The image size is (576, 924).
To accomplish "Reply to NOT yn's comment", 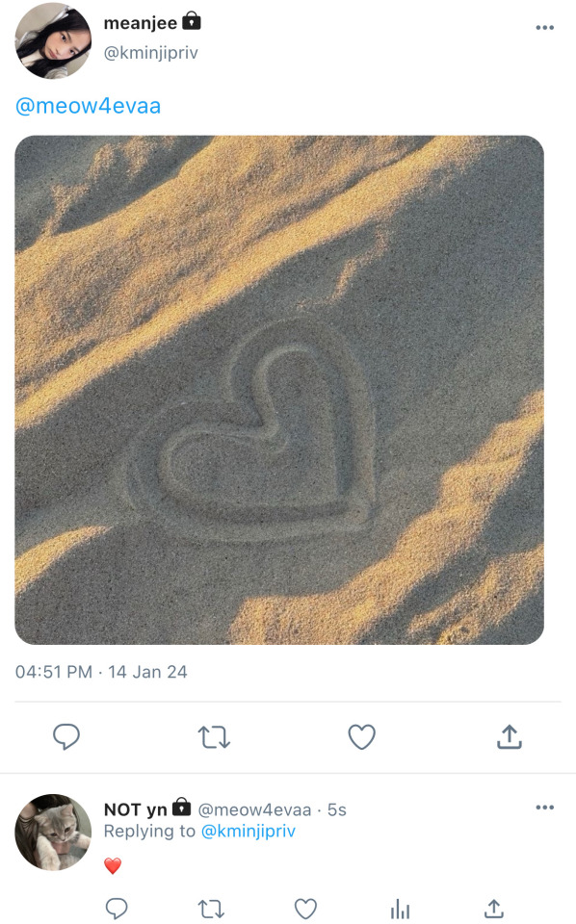I will 117,908.
